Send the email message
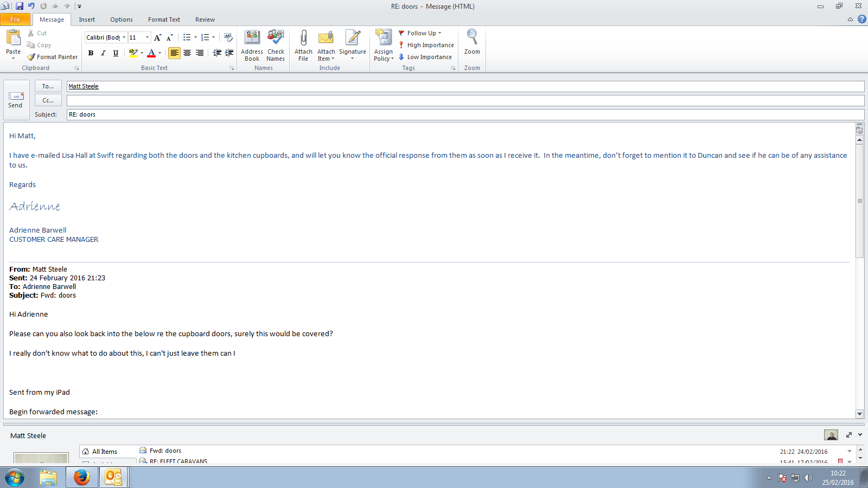This screenshot has height=488, width=868. 16,100
